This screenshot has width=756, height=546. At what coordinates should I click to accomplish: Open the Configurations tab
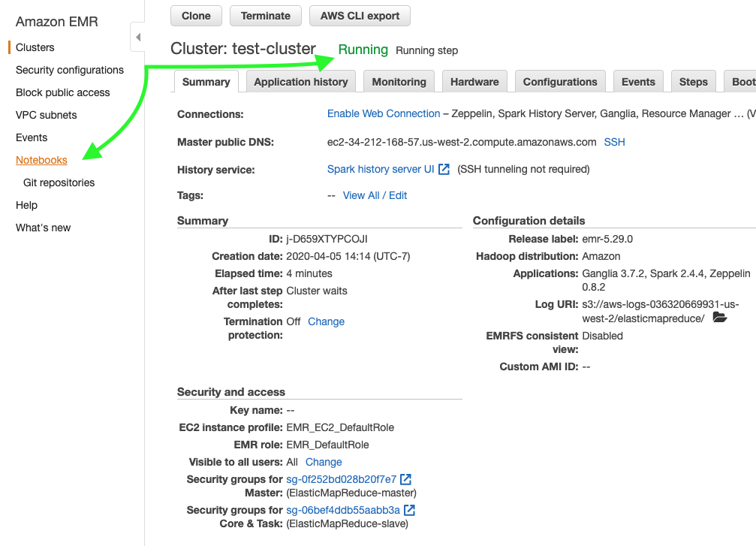click(x=560, y=82)
